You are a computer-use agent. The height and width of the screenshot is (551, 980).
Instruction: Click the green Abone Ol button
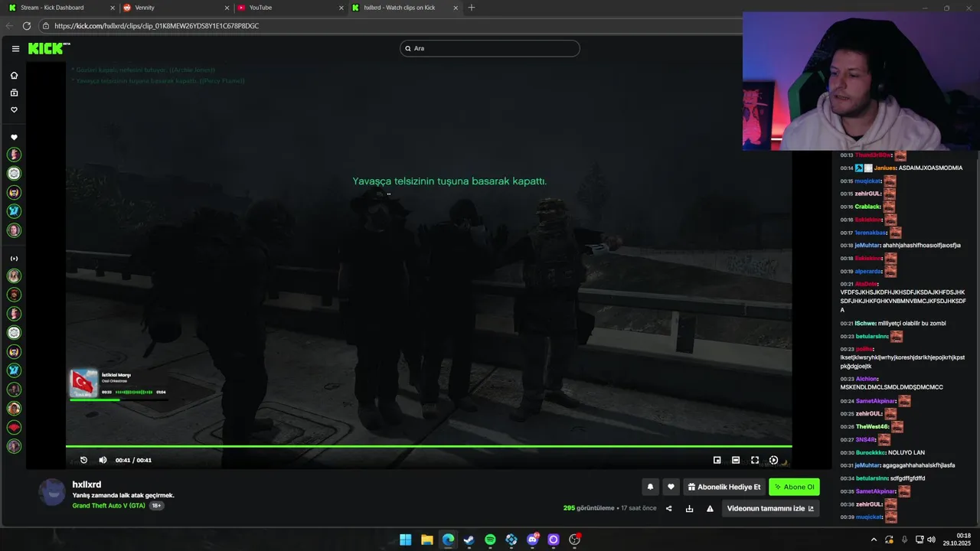click(x=794, y=487)
